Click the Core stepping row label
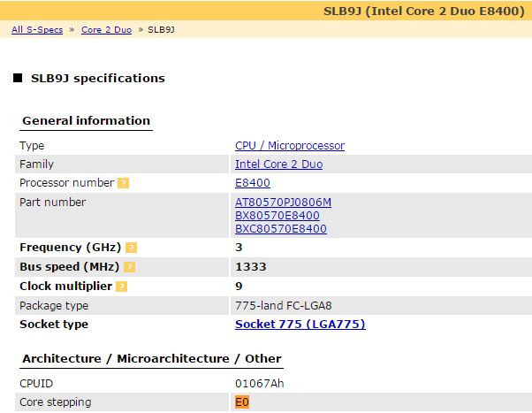 tap(56, 402)
